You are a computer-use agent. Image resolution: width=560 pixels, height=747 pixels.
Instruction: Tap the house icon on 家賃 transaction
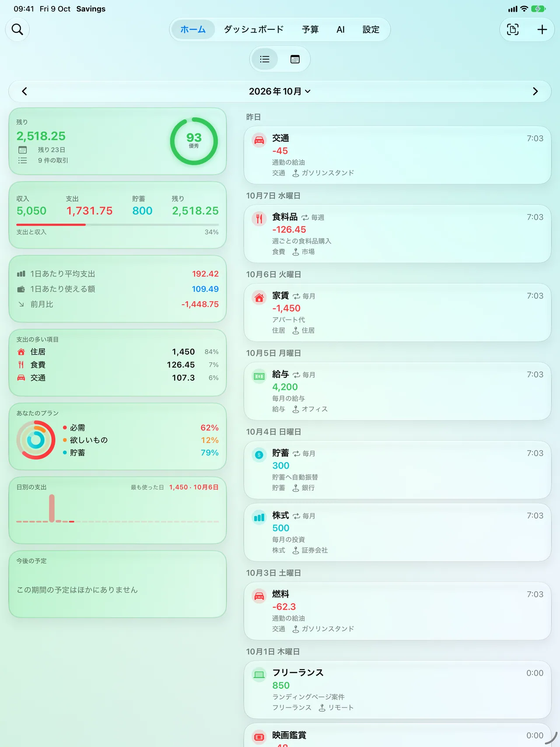[x=259, y=298]
